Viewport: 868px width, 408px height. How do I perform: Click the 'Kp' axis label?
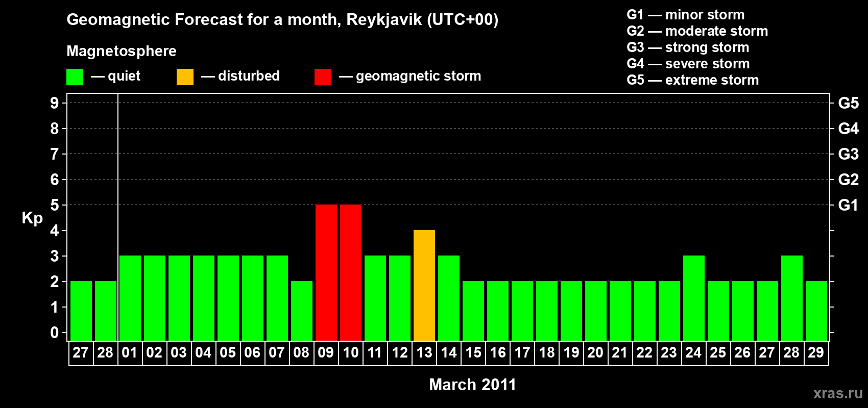pos(32,218)
